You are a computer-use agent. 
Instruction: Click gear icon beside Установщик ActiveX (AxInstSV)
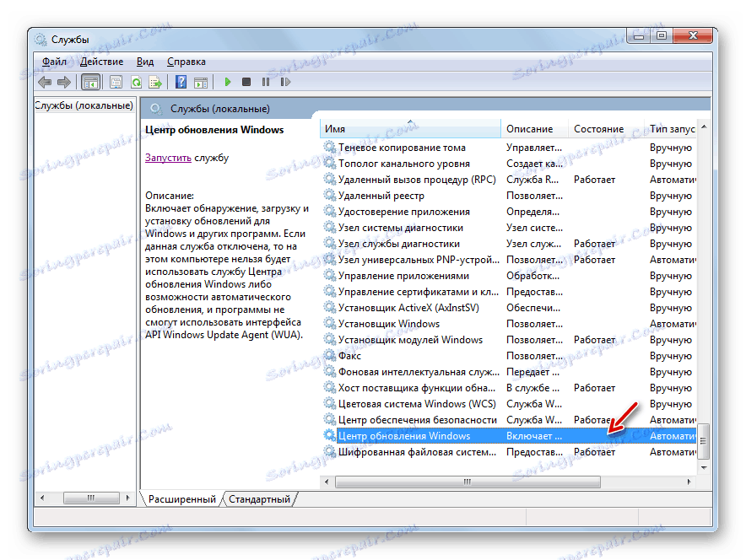(x=330, y=307)
